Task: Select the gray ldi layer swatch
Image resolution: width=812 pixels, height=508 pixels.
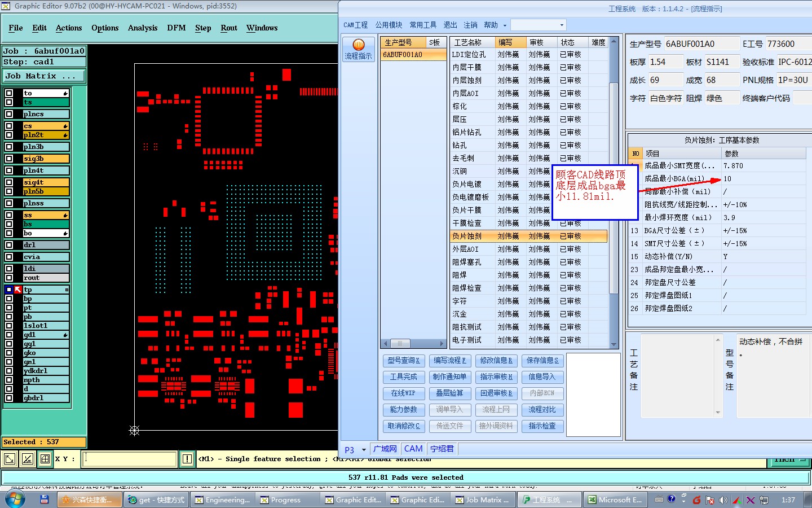Action: pos(46,269)
